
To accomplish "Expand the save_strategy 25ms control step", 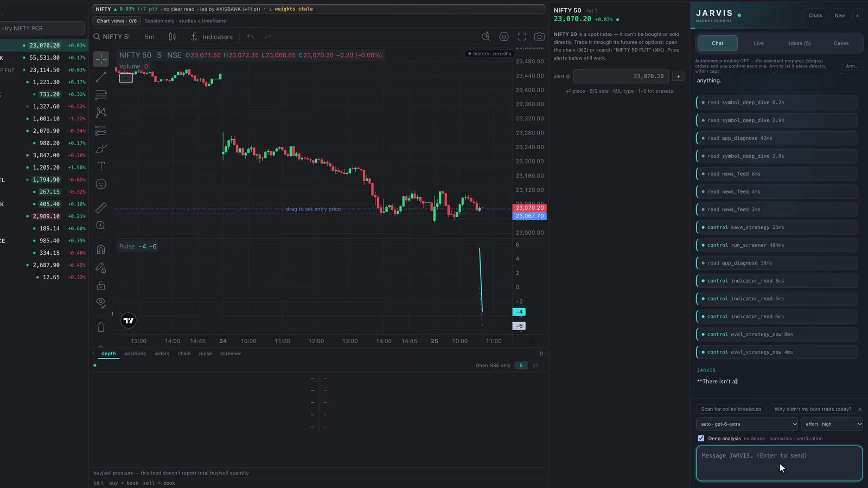I will [777, 227].
